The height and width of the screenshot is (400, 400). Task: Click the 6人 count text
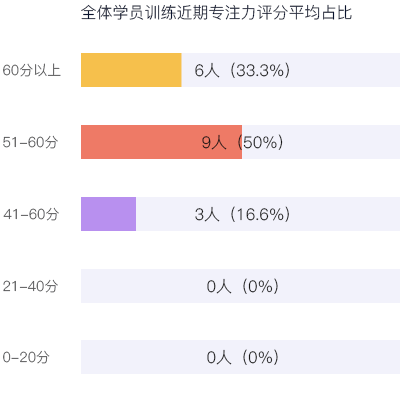pyautogui.click(x=207, y=70)
